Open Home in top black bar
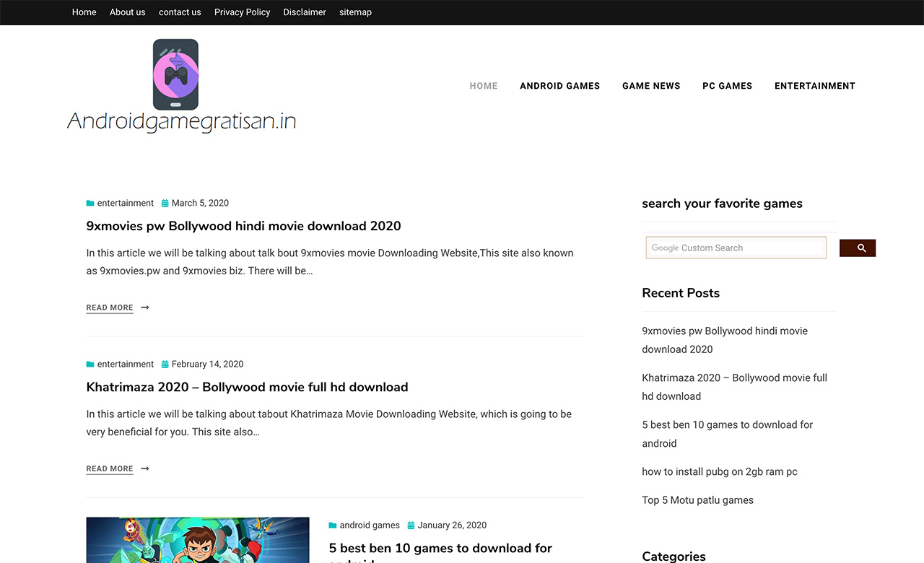This screenshot has height=563, width=924. [x=84, y=12]
